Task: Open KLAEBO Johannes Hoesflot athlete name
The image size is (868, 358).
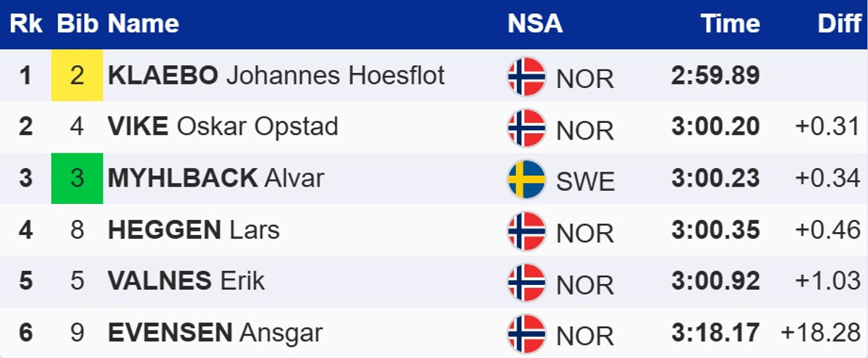Action: pyautogui.click(x=276, y=75)
